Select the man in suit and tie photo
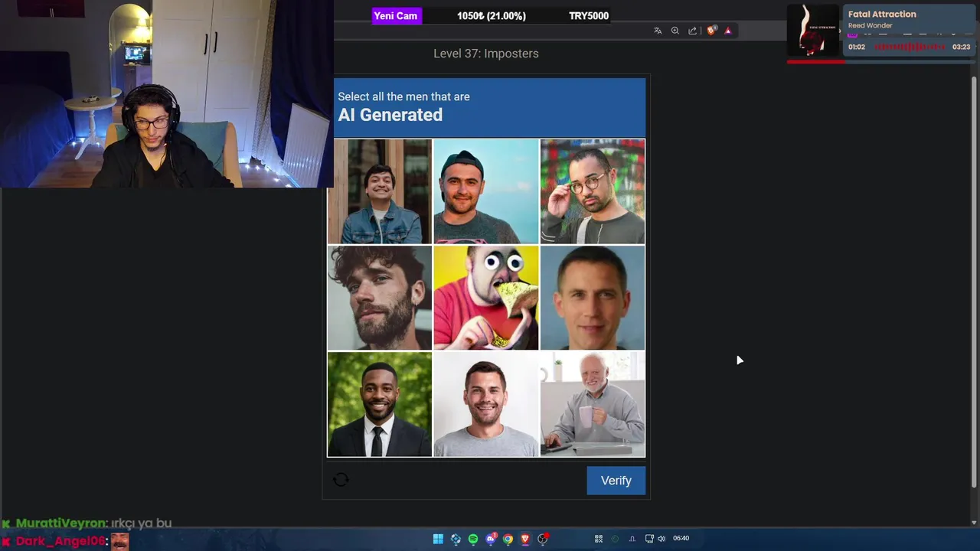 [380, 404]
